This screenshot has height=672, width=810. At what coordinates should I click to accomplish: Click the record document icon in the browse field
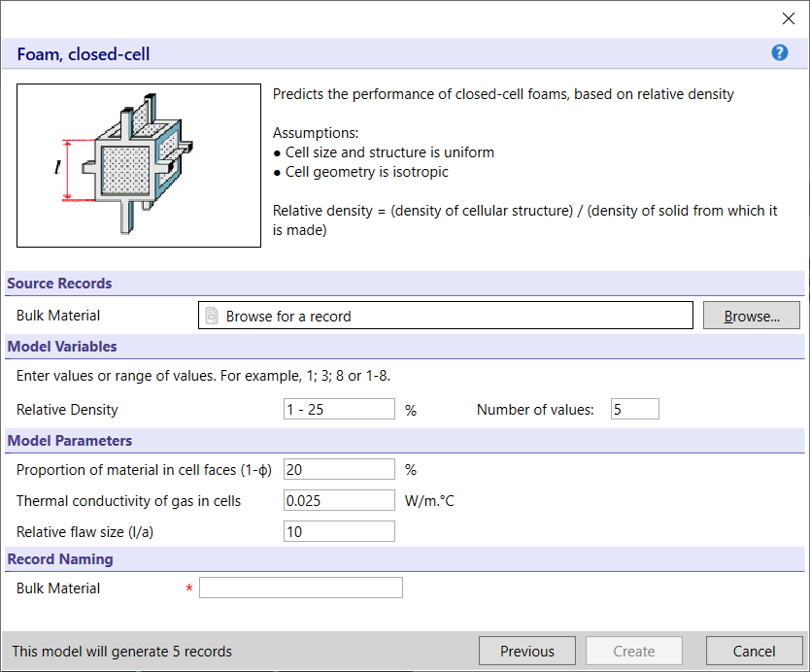tap(212, 316)
